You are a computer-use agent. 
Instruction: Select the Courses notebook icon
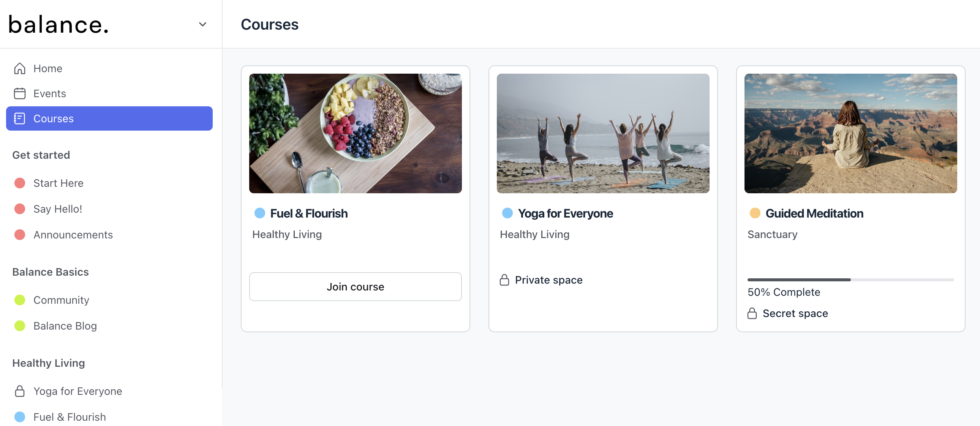coord(19,119)
